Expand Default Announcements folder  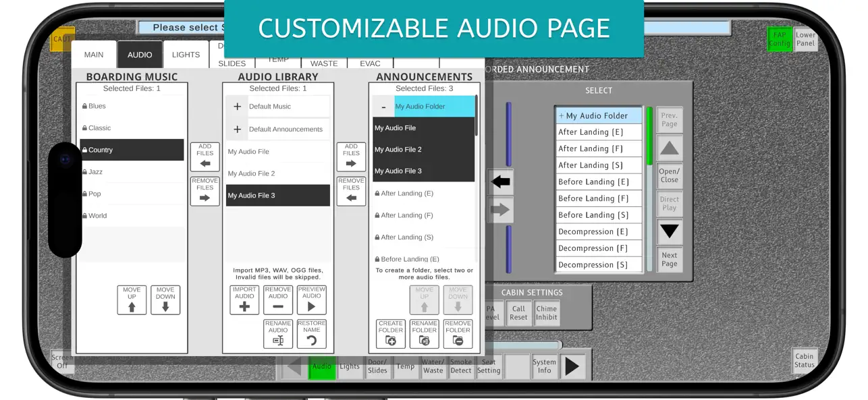click(237, 129)
